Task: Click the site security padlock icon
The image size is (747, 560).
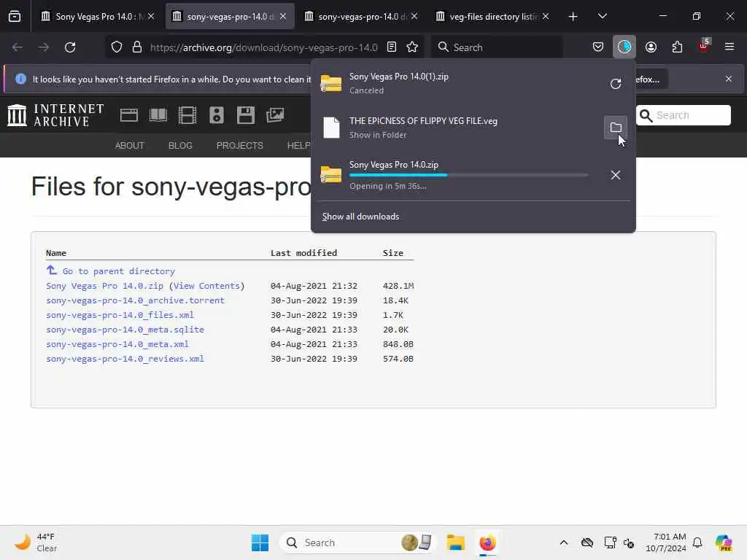Action: [137, 47]
